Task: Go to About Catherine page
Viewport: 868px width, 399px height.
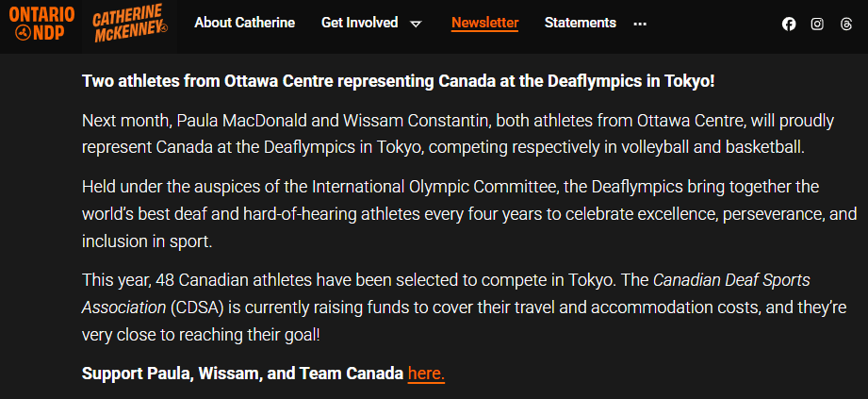Action: [244, 23]
